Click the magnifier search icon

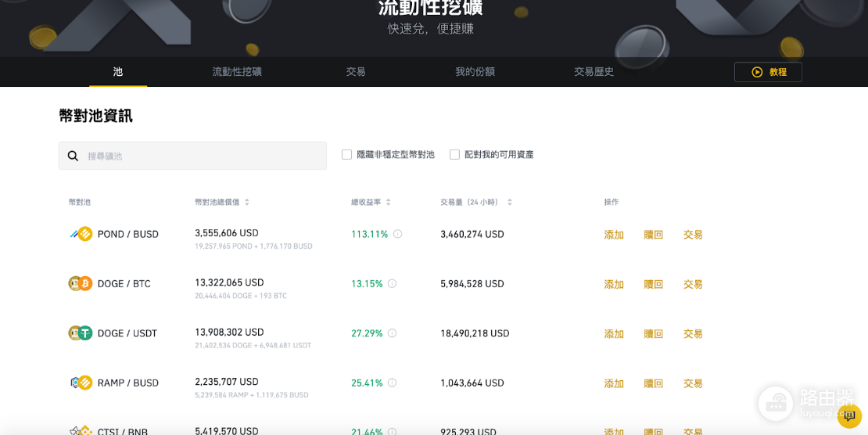pyautogui.click(x=73, y=156)
